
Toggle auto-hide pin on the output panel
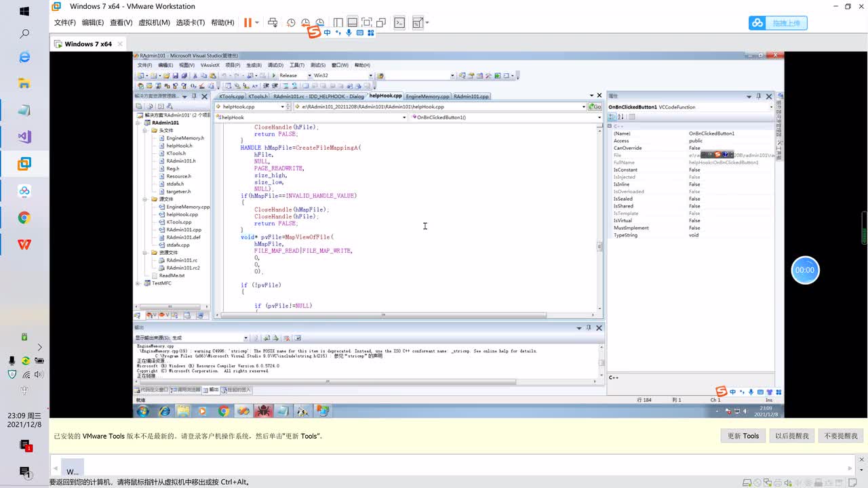pyautogui.click(x=589, y=328)
